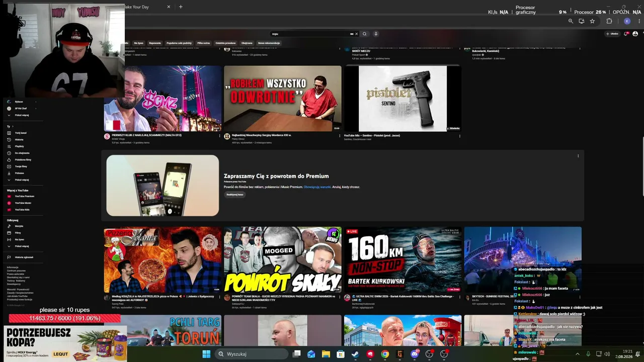
Task: Open Playlisty in the sidebar
Action: pos(19,146)
